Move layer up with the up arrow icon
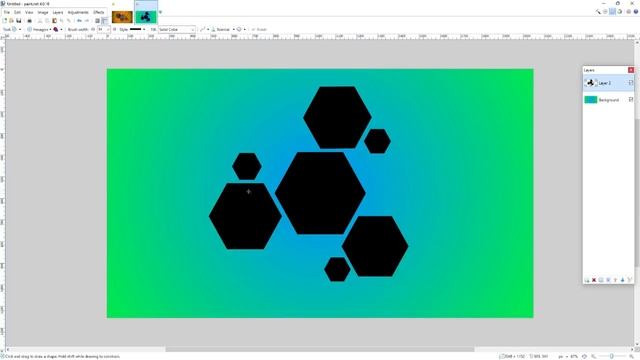640x360 pixels. coord(615,280)
